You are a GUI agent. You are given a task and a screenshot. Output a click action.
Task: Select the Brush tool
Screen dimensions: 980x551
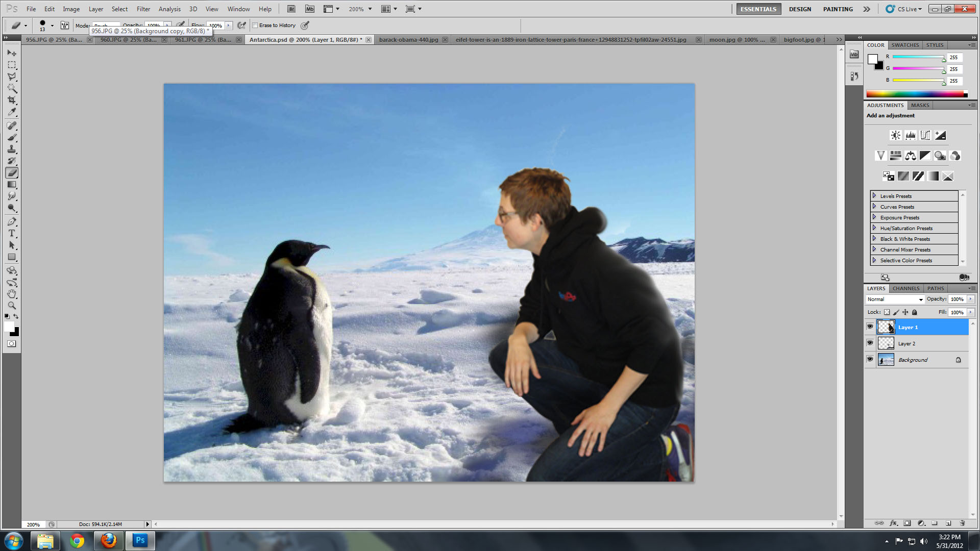pyautogui.click(x=12, y=137)
